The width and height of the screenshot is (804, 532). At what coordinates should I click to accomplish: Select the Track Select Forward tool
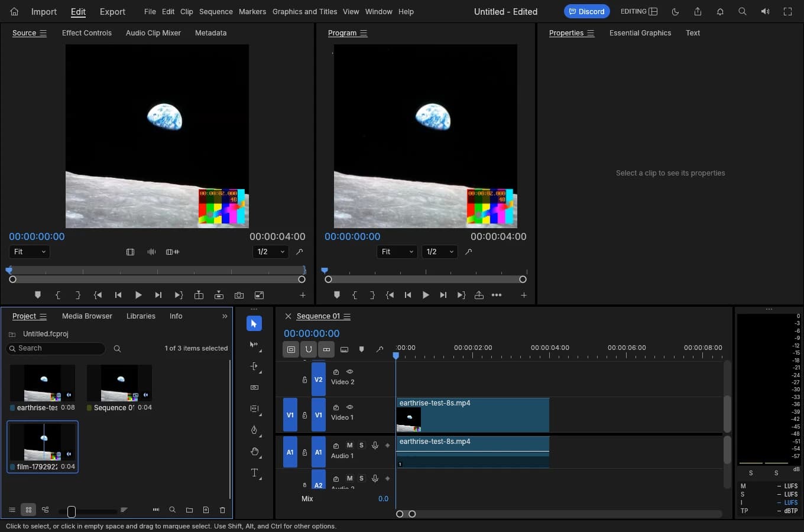[254, 345]
